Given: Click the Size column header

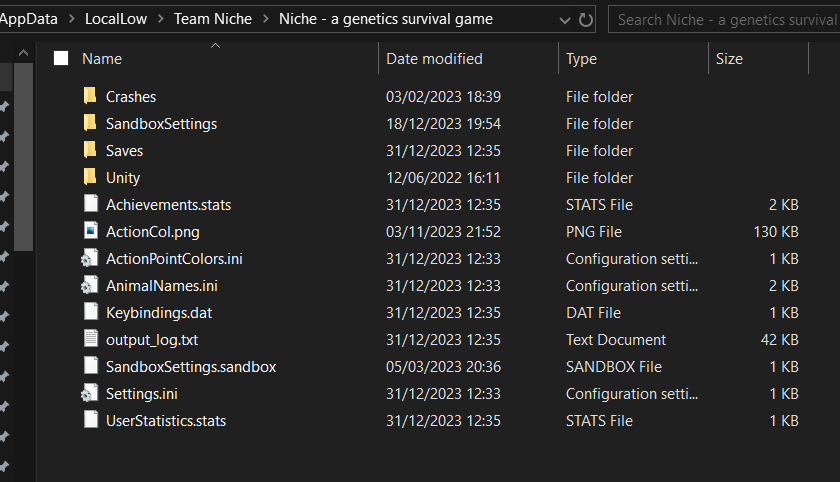Looking at the screenshot, I should click(729, 59).
